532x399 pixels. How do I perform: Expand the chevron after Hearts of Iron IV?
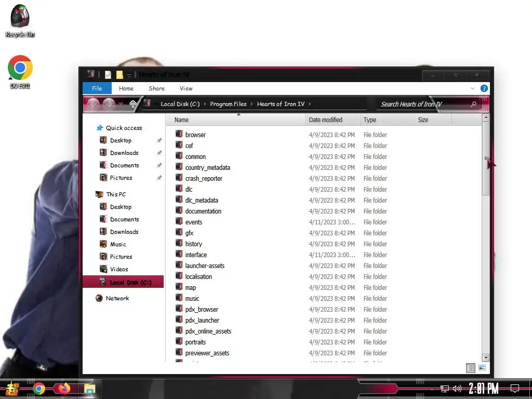tap(310, 104)
